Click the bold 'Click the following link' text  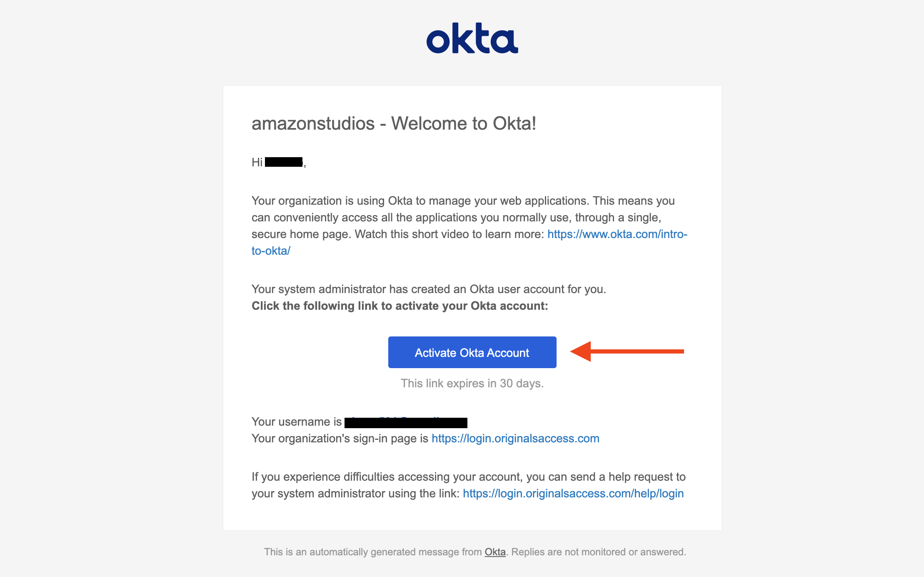coord(400,306)
